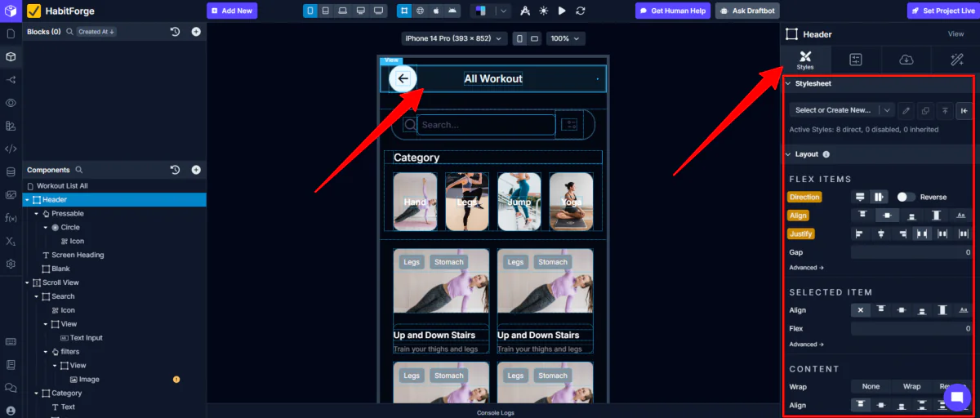The width and height of the screenshot is (980, 418).
Task: Switch preview to landscape orientation
Action: pos(535,38)
